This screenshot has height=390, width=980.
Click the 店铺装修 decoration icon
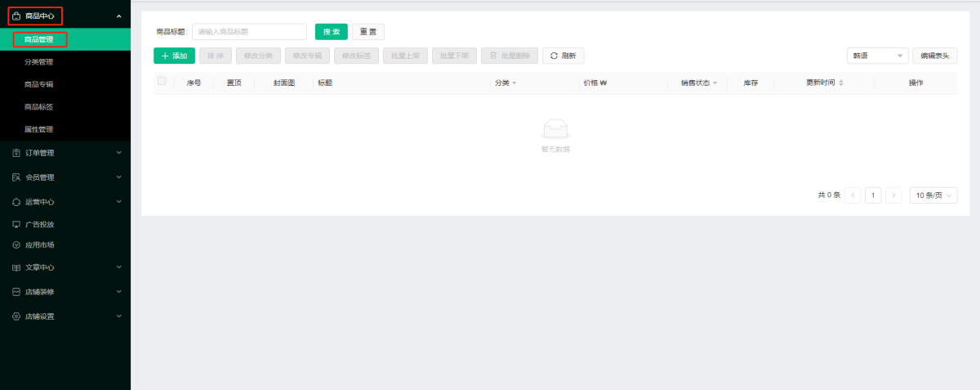coord(16,292)
